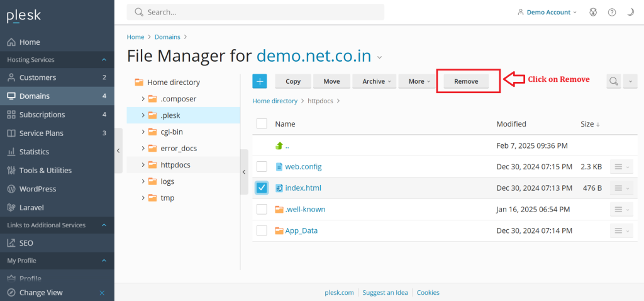Click the mascot icon in header
This screenshot has width=644, height=301.
[x=592, y=13]
